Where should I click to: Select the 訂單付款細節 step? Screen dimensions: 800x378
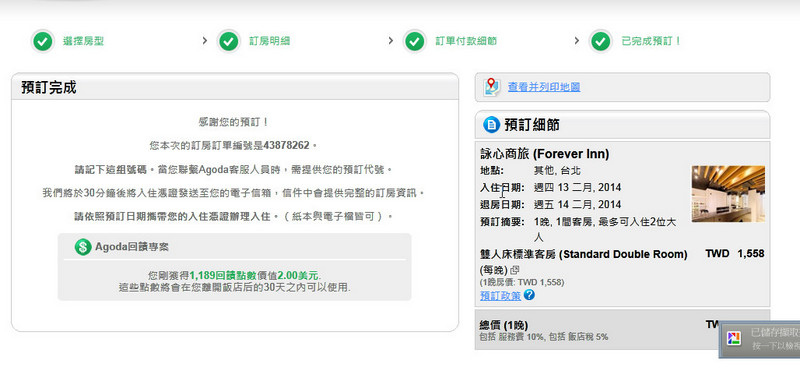pyautogui.click(x=466, y=41)
